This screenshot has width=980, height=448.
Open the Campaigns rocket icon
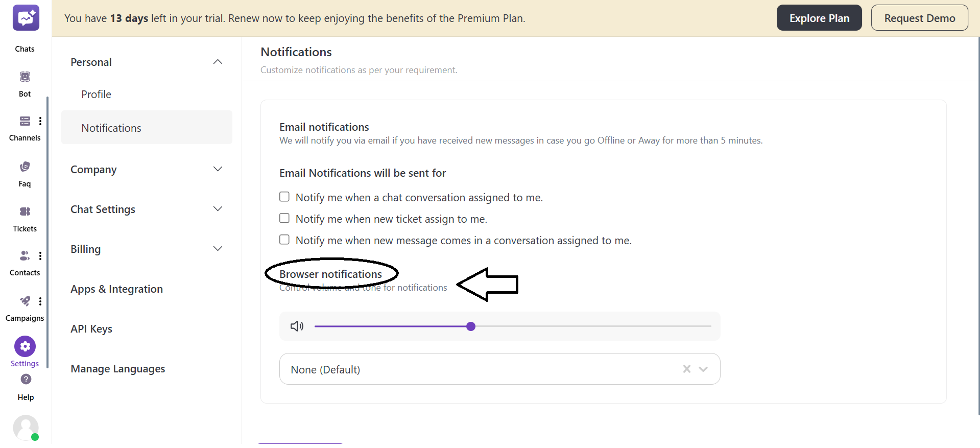(x=25, y=301)
